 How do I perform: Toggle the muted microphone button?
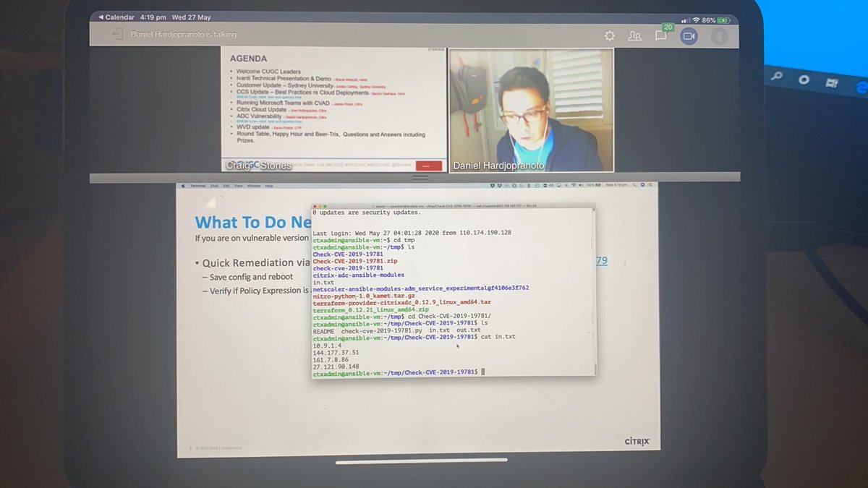tap(718, 35)
